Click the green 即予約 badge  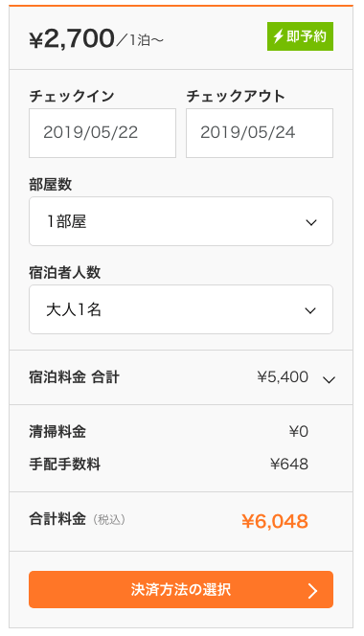pos(300,36)
